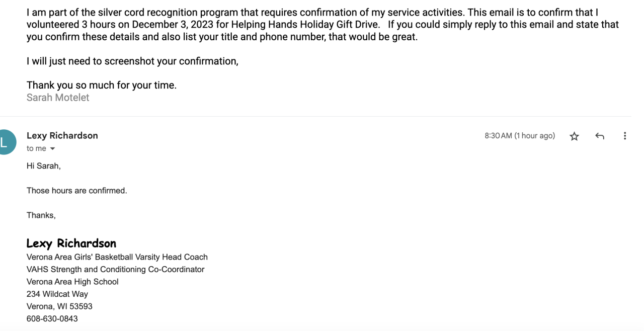Click the 234 Wildcat Way address line
This screenshot has width=644, height=331.
tap(57, 294)
